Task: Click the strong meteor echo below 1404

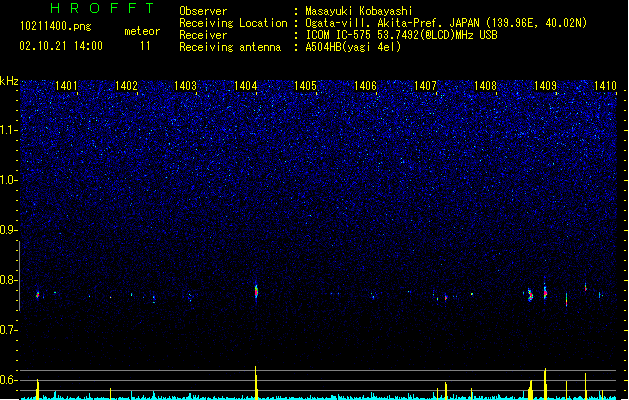Action: pos(256,291)
